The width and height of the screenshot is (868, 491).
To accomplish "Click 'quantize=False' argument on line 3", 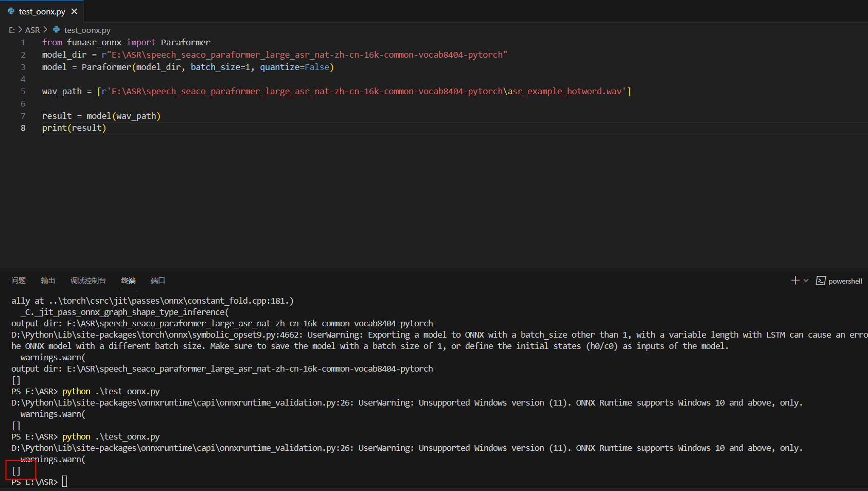I will [x=294, y=67].
